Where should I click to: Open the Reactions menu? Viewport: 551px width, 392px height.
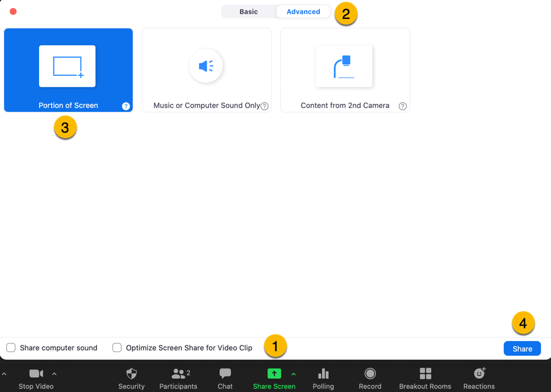[x=479, y=374]
